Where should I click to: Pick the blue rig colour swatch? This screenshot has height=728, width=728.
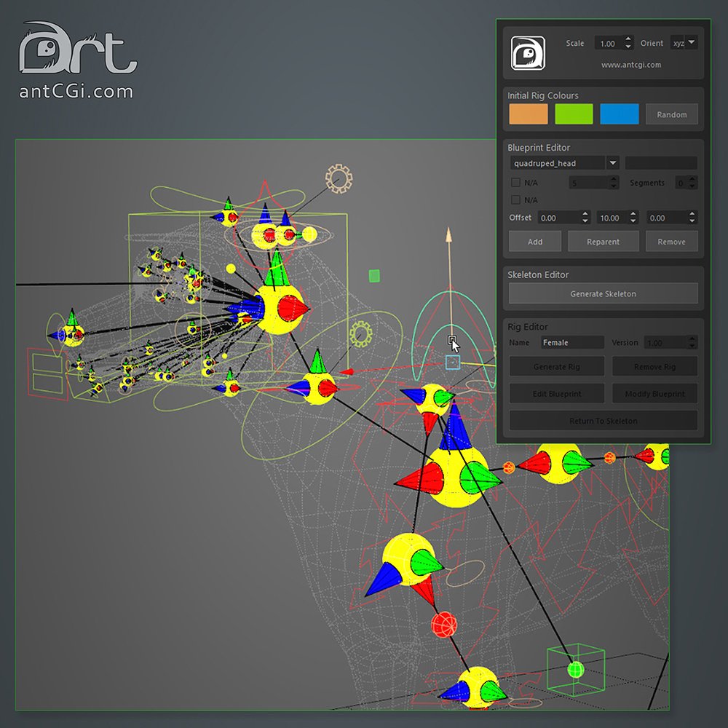coord(620,114)
